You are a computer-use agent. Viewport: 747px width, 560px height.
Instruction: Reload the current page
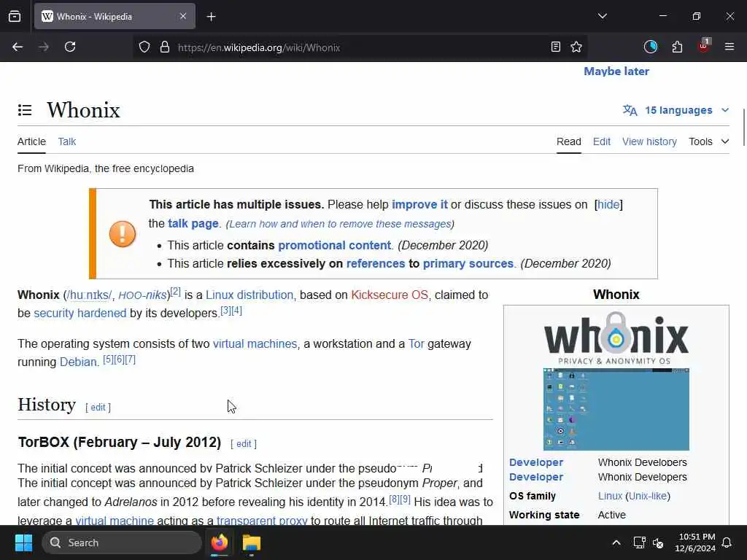tap(70, 47)
